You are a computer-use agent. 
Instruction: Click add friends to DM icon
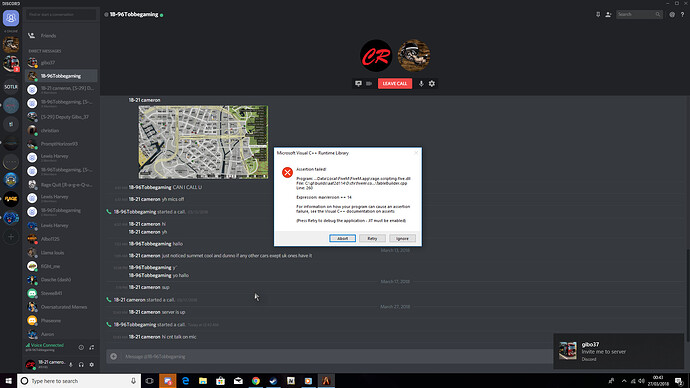tap(608, 15)
